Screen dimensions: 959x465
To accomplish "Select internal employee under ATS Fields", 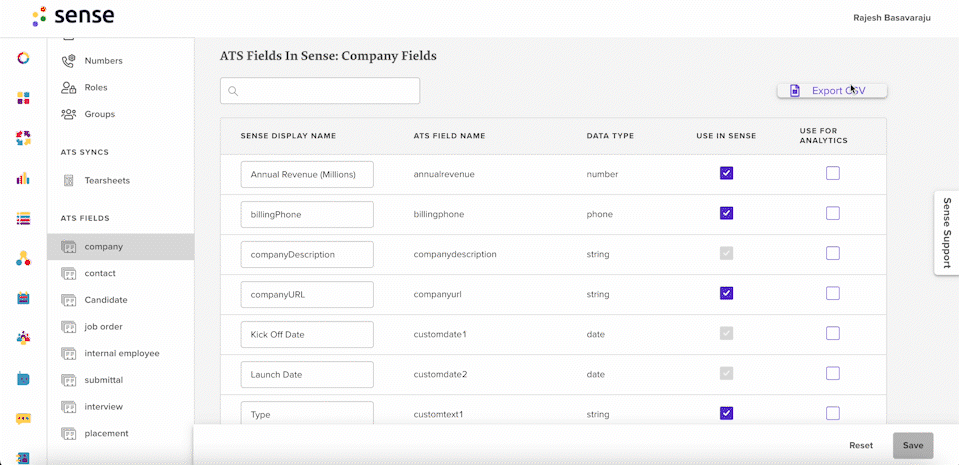I will [x=121, y=353].
